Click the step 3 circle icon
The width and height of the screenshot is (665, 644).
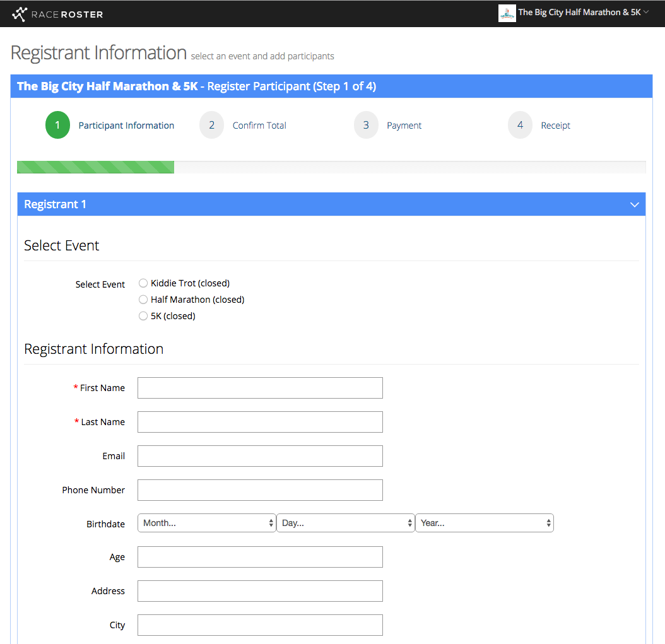coord(366,126)
